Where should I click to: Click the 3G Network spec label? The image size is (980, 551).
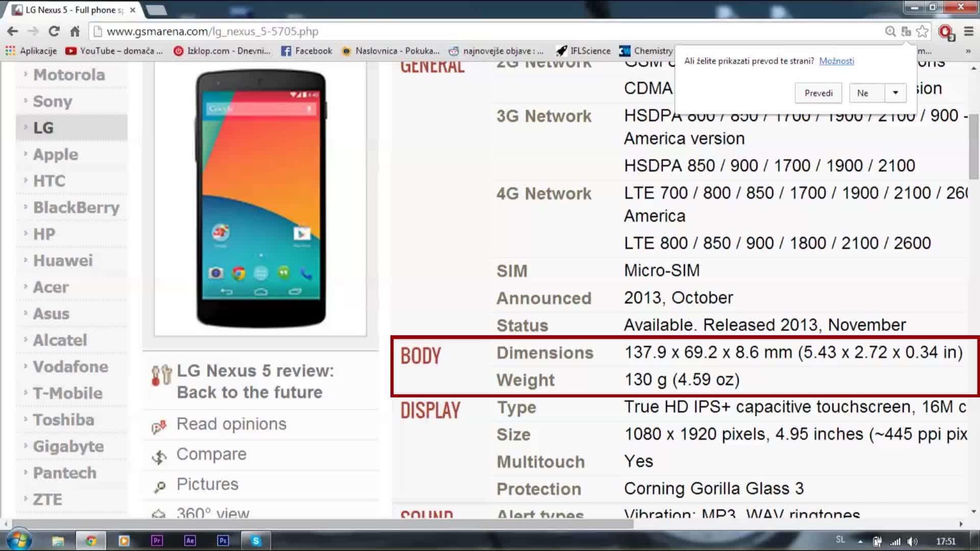pos(544,116)
